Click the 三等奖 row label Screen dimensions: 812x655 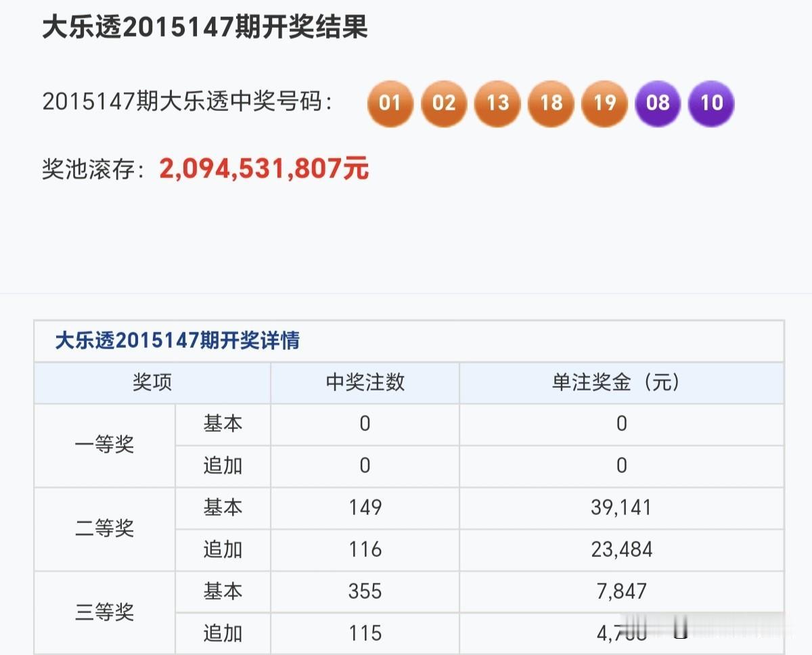[x=105, y=613]
